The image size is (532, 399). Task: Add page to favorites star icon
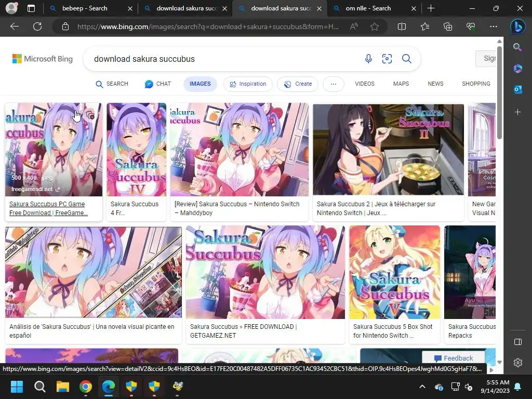pos(375,26)
